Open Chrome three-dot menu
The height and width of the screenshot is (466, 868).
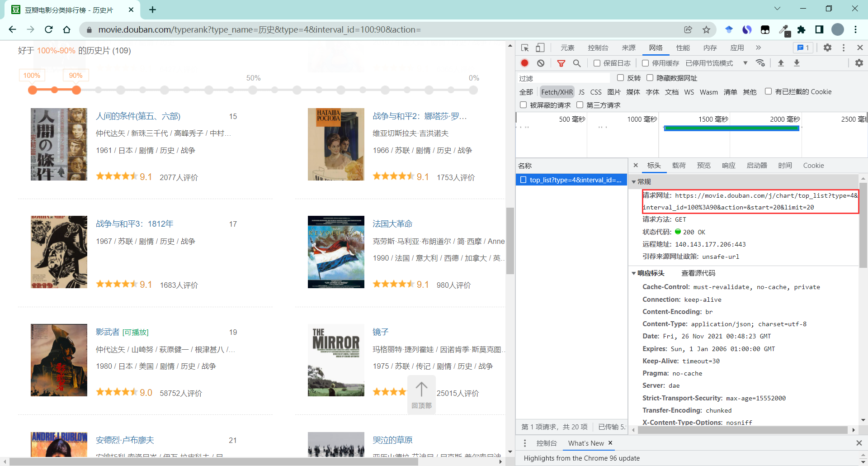(856, 29)
